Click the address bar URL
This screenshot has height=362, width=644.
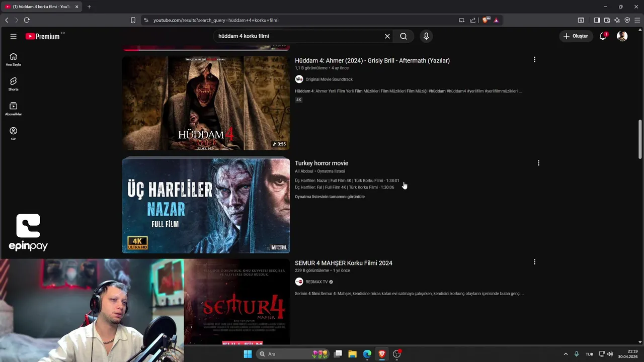coord(216,20)
